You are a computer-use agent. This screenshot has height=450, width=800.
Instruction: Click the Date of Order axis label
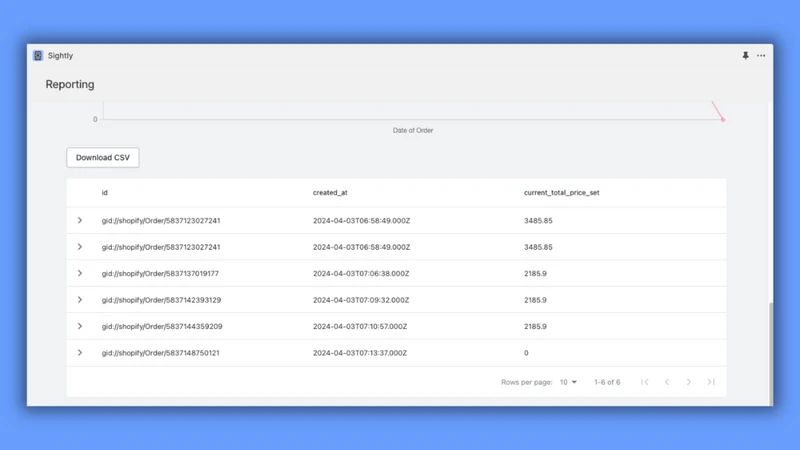click(x=413, y=131)
